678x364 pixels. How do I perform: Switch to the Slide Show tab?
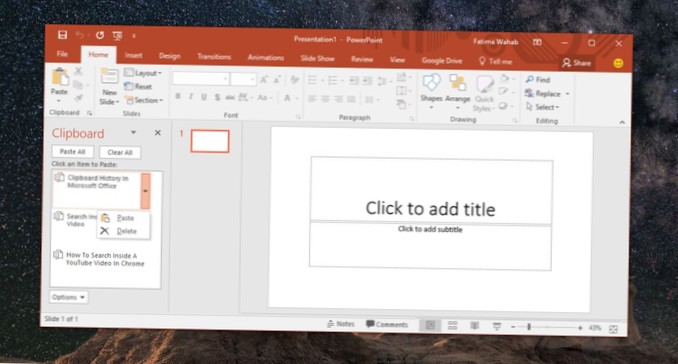317,58
